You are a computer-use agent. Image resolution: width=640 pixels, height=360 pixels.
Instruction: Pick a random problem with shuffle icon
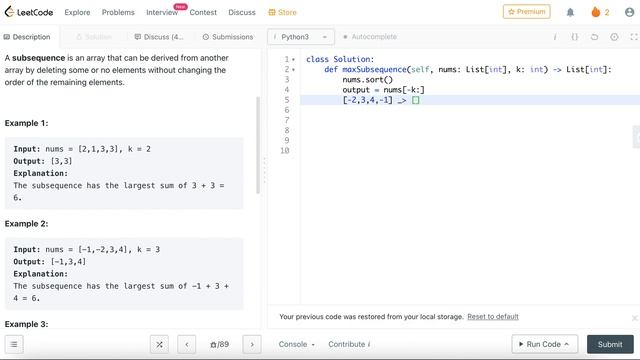point(159,344)
